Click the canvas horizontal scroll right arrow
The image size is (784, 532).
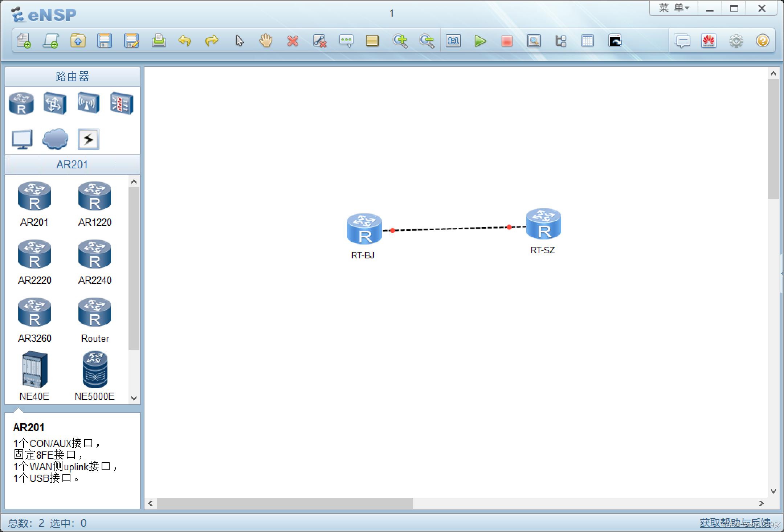pos(761,503)
